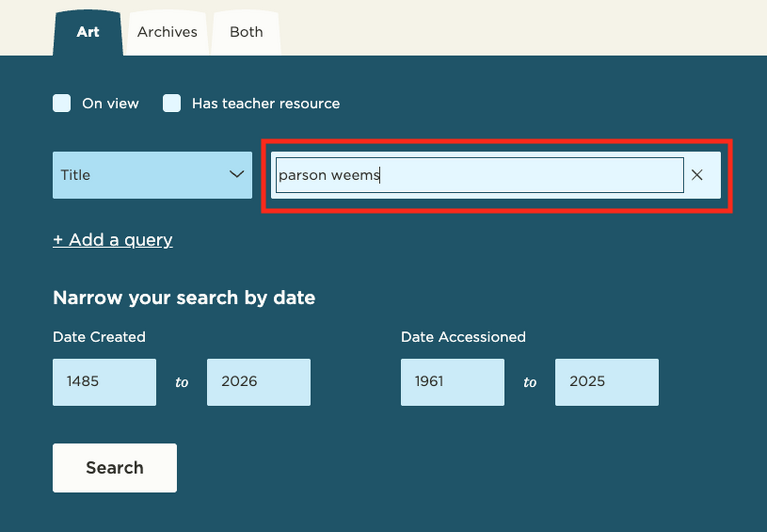
Task: Click the + Add a query link
Action: 112,239
